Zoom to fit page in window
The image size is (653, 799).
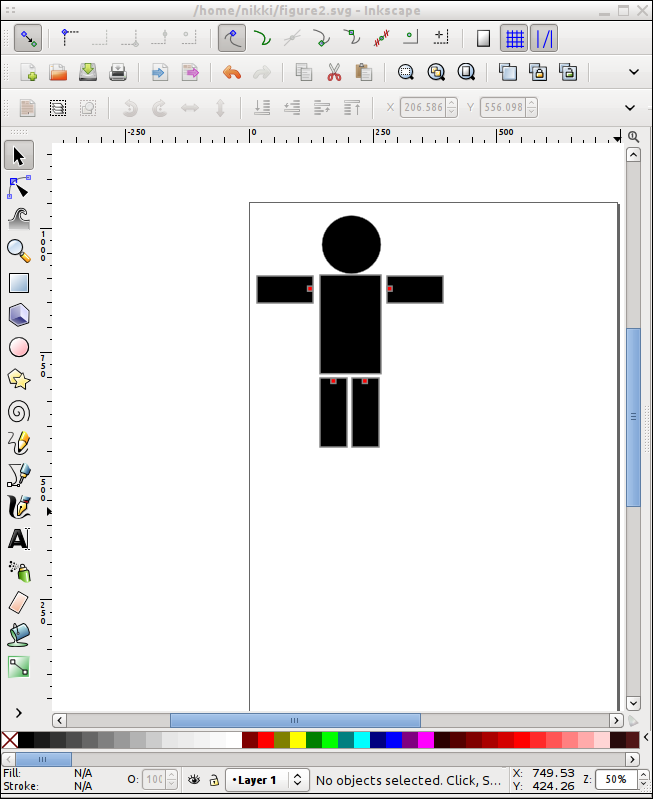click(x=466, y=72)
